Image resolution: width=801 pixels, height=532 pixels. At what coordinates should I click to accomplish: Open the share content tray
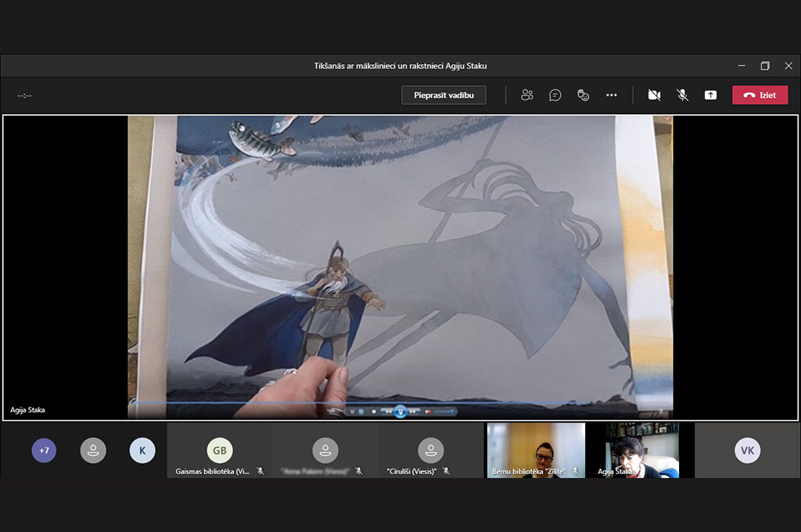[710, 95]
